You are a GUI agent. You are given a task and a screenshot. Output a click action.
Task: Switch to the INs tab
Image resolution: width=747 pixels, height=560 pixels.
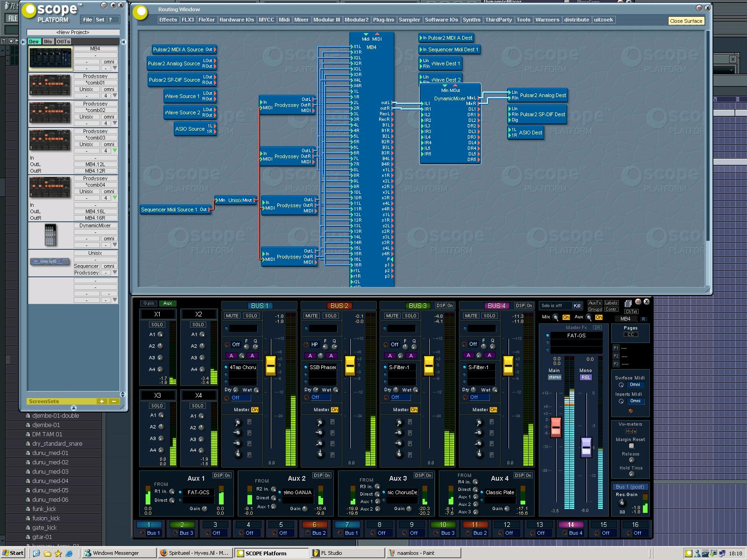(x=48, y=42)
